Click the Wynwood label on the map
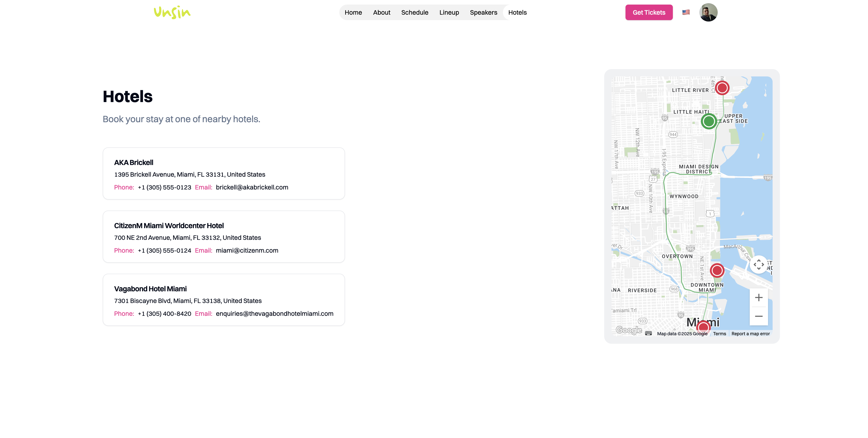The height and width of the screenshot is (438, 868). pyautogui.click(x=684, y=196)
